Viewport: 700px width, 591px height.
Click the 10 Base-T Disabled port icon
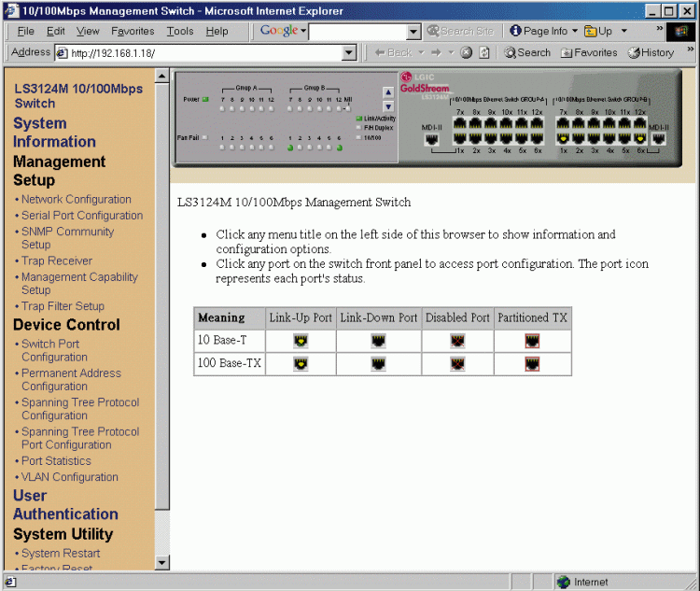pyautogui.click(x=457, y=341)
